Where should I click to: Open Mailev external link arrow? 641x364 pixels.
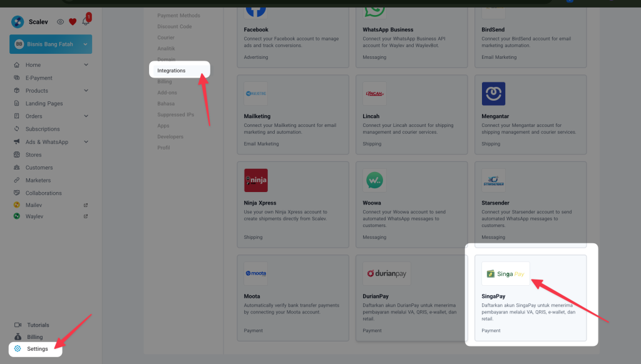86,205
